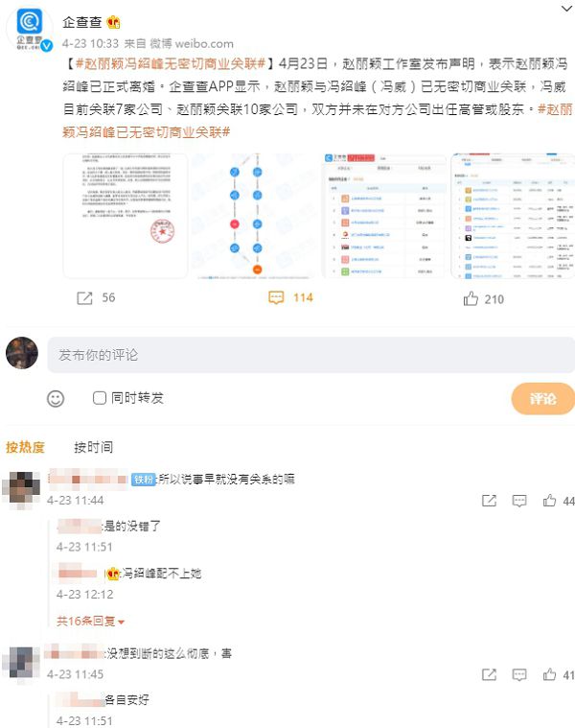Open hashtag #赵丽颖冯绍峰无密切商业关联# link
575x728 pixels.
tap(171, 63)
